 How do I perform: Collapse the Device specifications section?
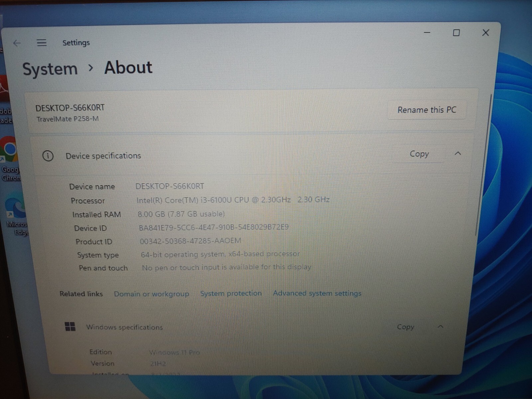click(458, 153)
